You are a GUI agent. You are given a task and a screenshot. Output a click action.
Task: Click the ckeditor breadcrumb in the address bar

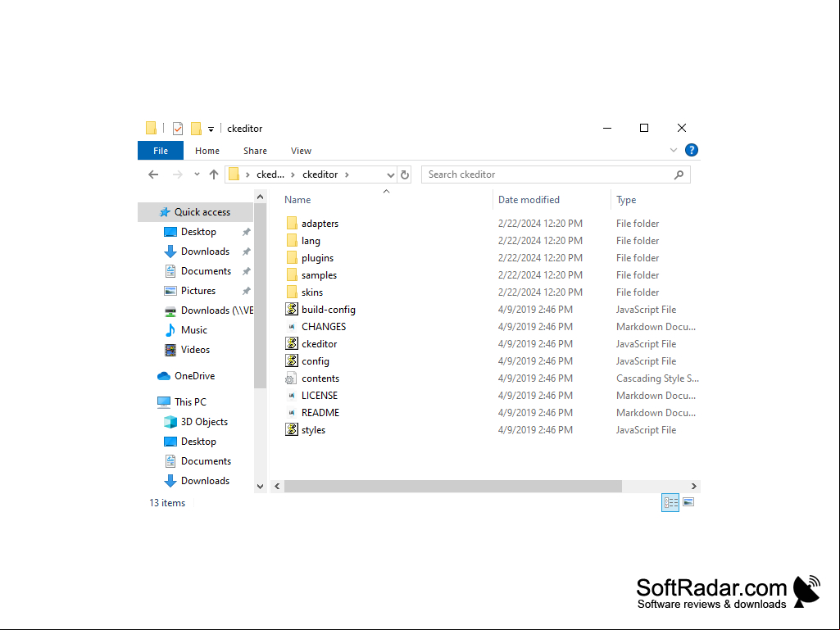320,174
